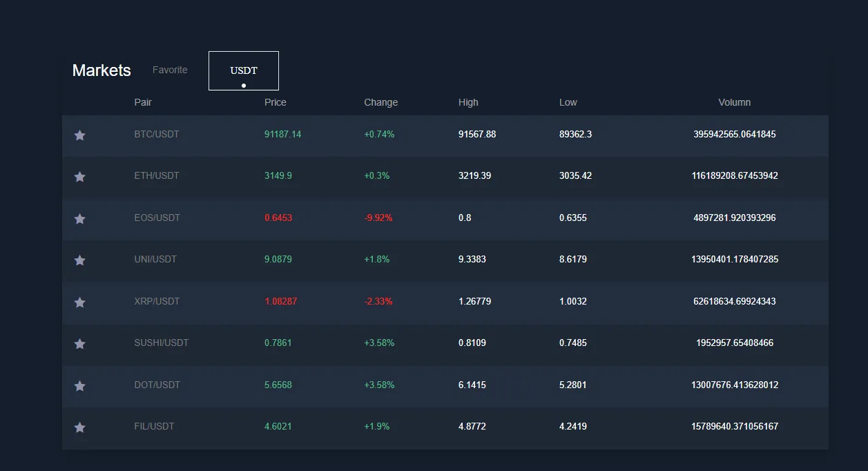Favorite the FIL/USDT pair star

pyautogui.click(x=79, y=427)
